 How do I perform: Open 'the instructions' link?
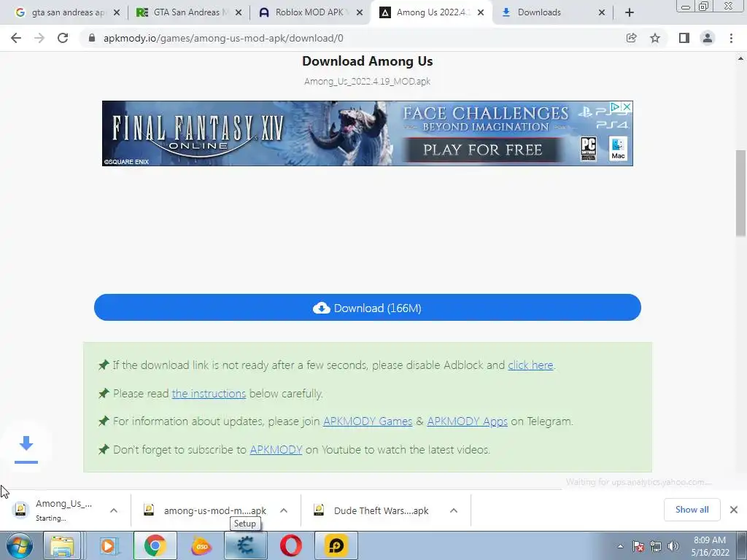click(209, 394)
